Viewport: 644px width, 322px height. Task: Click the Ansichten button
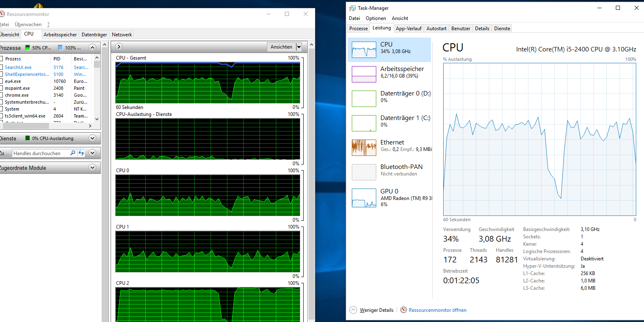click(281, 47)
